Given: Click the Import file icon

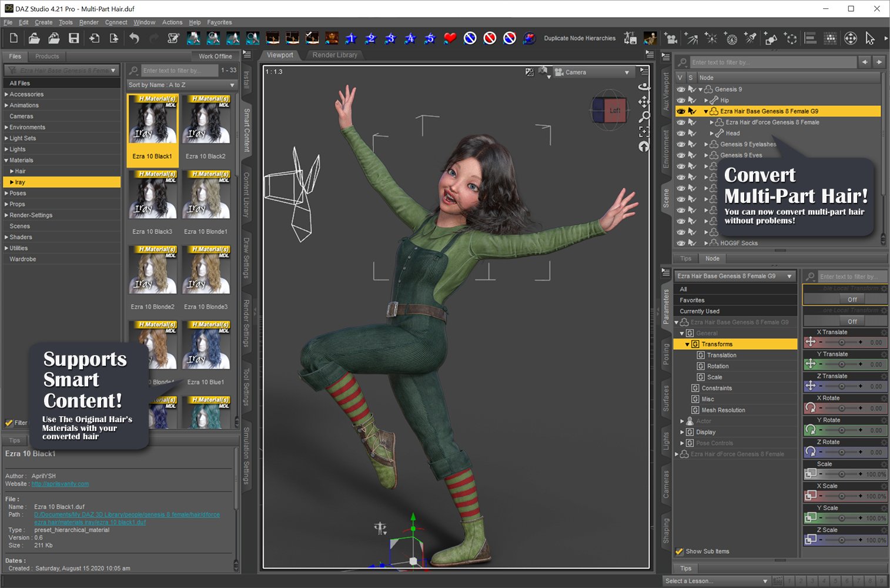Looking at the screenshot, I should pyautogui.click(x=94, y=38).
